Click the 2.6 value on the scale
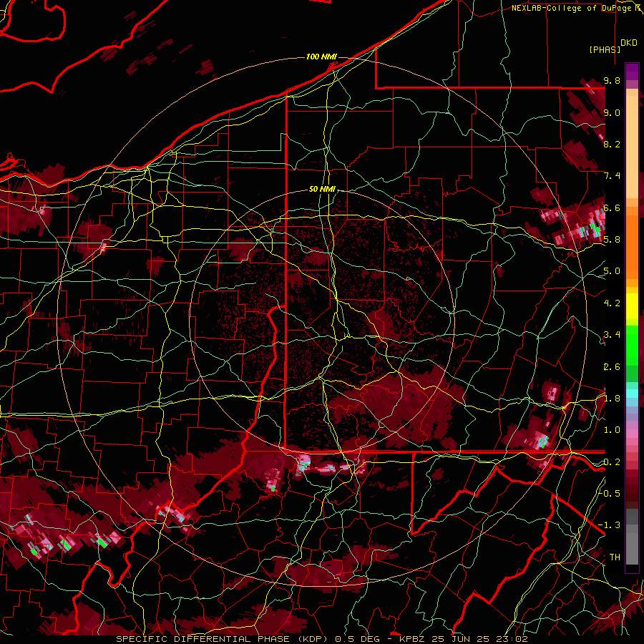The image size is (644, 644). (612, 367)
